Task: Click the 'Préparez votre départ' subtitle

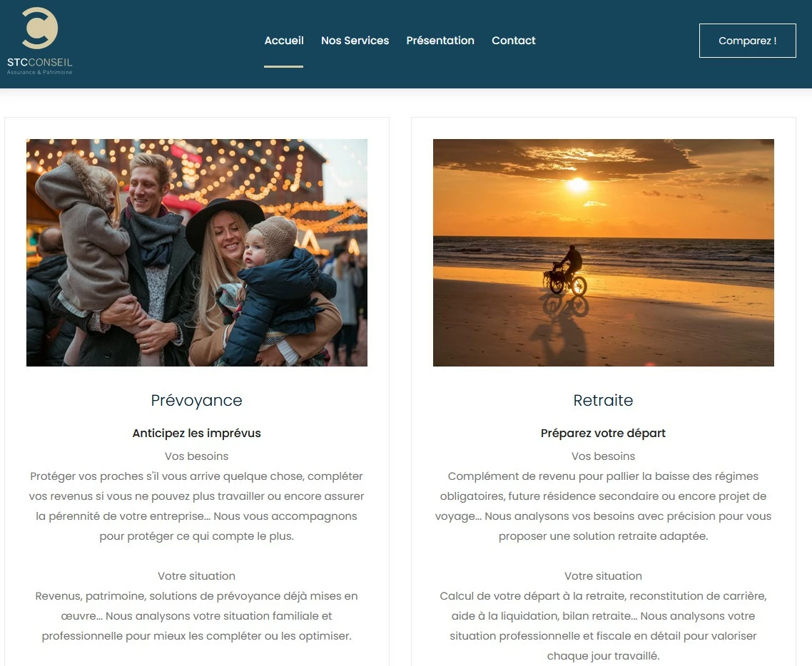Action: click(x=604, y=433)
